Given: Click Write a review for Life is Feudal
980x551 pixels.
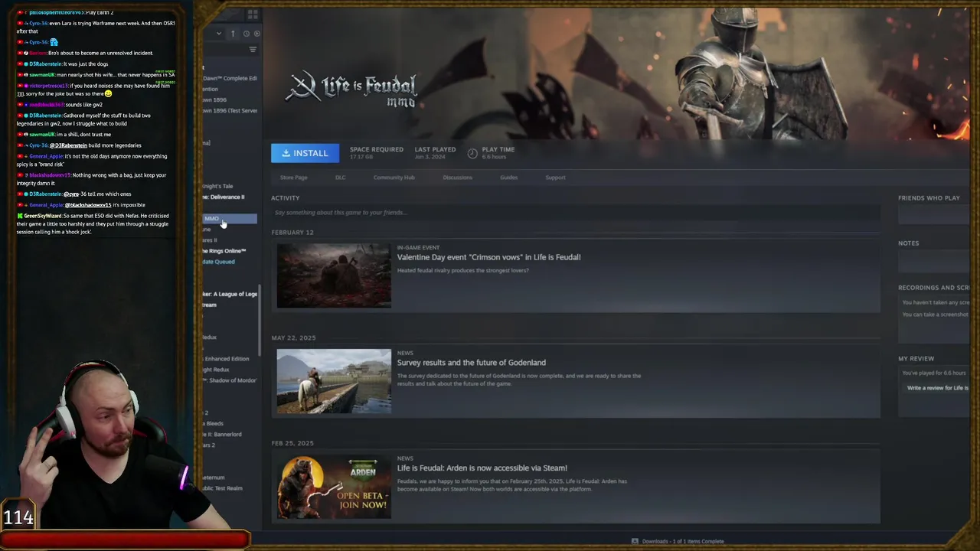Looking at the screenshot, I should click(937, 388).
